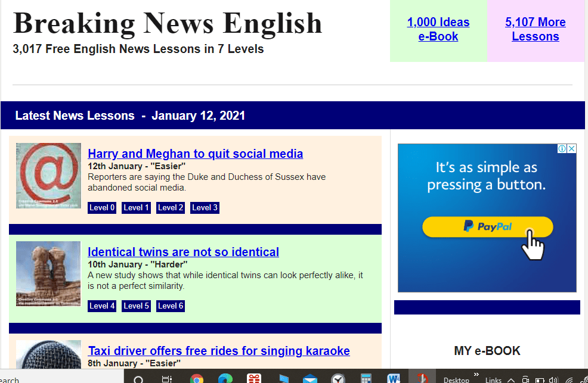588x383 pixels.
Task: Open Task View icon on taskbar
Action: tap(167, 379)
